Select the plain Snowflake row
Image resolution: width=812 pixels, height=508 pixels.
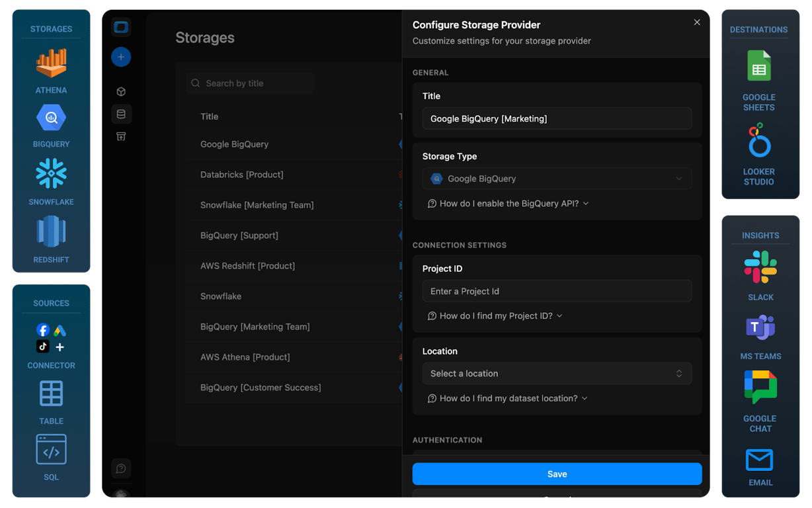294,296
